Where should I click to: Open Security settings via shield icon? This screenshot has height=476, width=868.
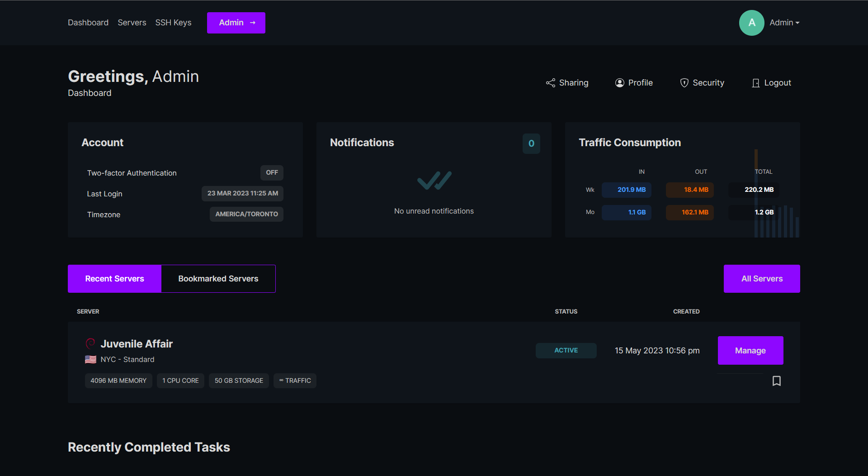(x=684, y=83)
